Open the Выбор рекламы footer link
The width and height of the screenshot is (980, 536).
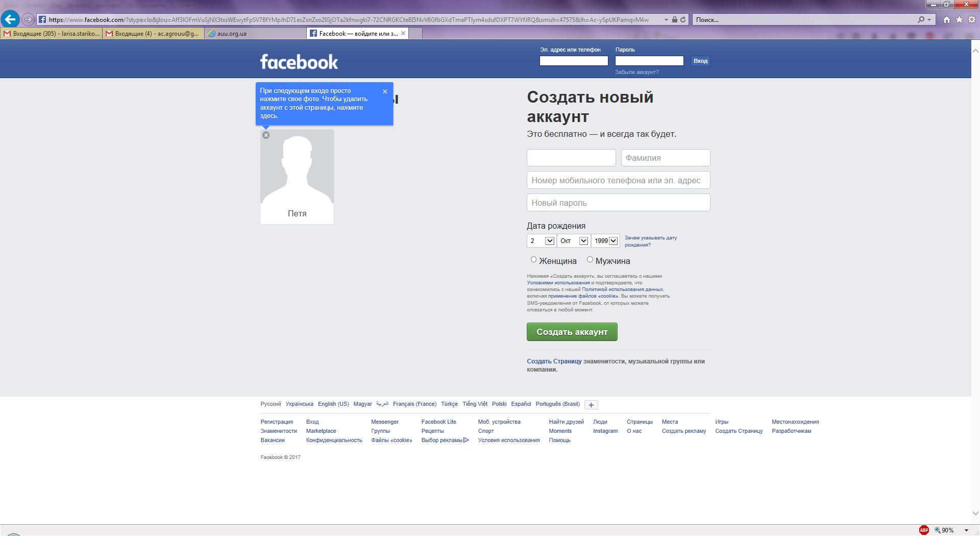coord(445,440)
